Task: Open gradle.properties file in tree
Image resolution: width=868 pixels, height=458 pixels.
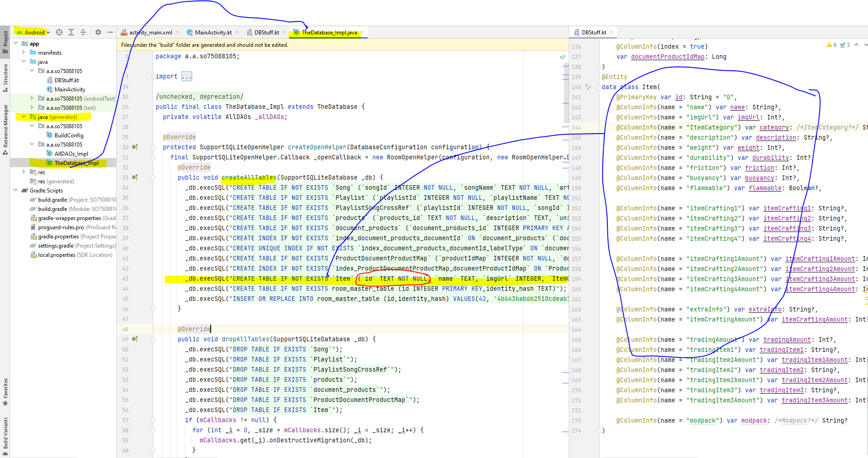Action: pyautogui.click(x=73, y=237)
